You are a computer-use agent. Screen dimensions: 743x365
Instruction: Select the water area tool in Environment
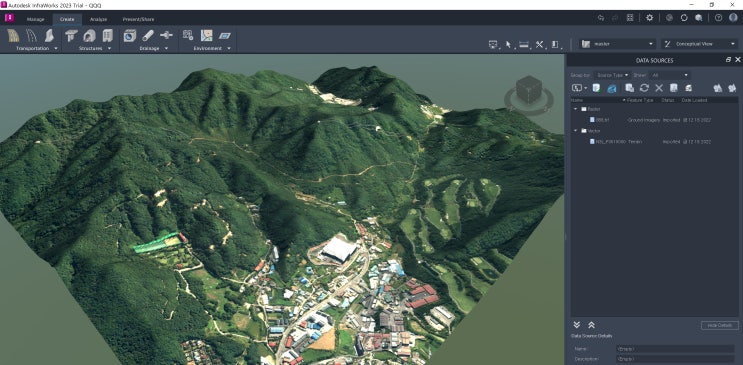(225, 36)
